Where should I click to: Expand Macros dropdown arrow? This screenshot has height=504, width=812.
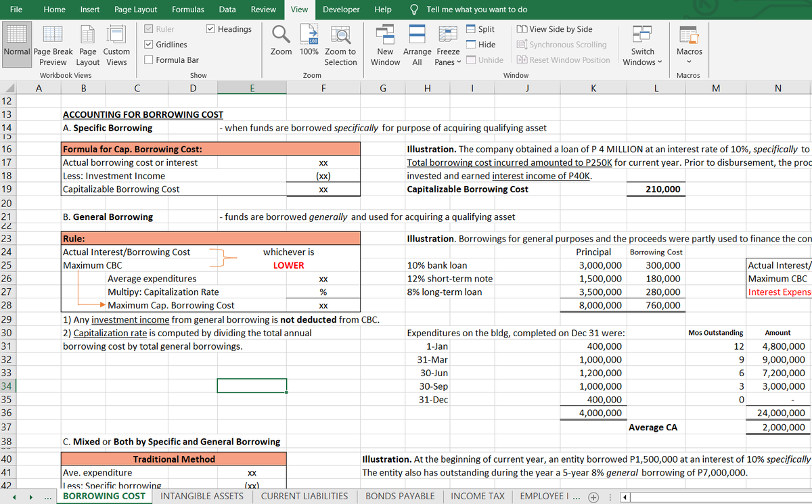point(689,62)
